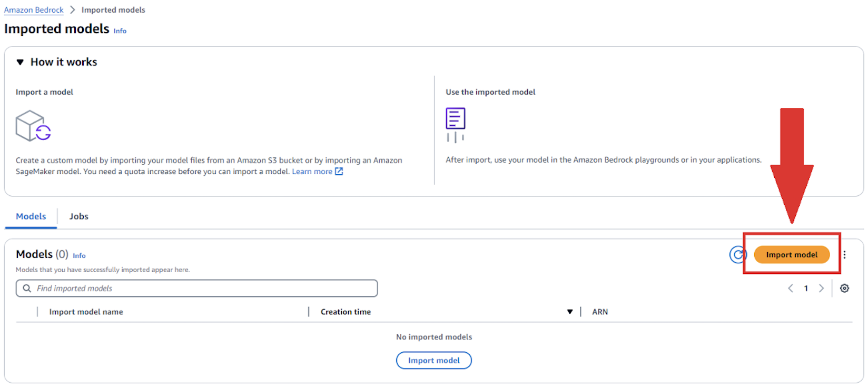
Task: Click the ARN column header
Action: tap(600, 312)
